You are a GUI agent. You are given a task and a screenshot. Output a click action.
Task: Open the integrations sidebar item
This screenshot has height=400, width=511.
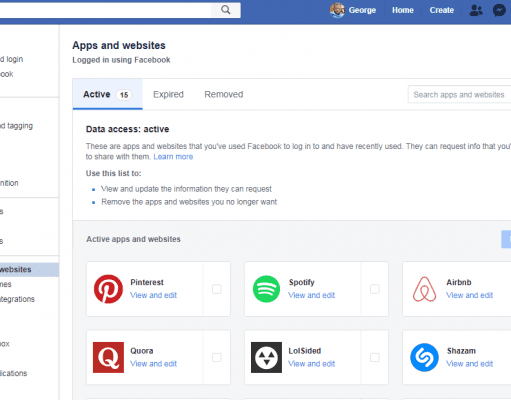coord(17,299)
